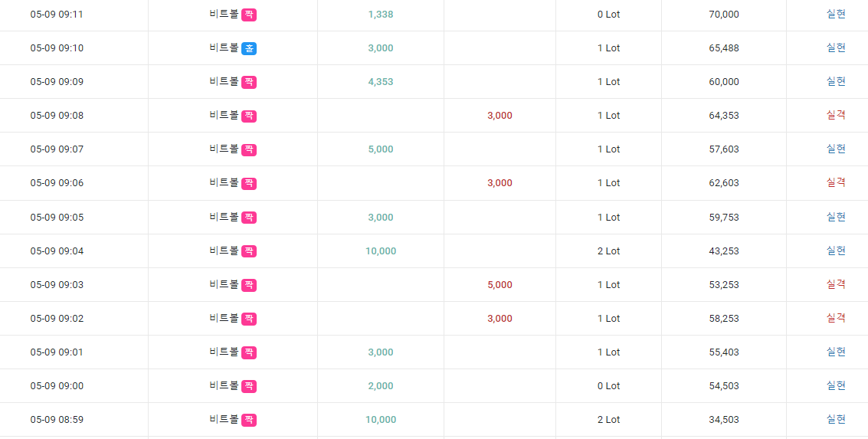Click the pink 짝 badge in 09:02 row

point(249,318)
